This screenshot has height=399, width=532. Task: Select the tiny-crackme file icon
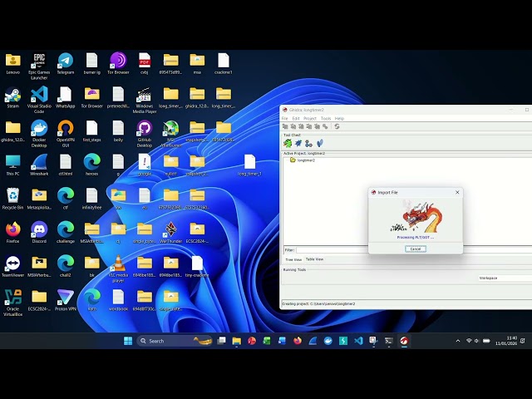click(197, 266)
